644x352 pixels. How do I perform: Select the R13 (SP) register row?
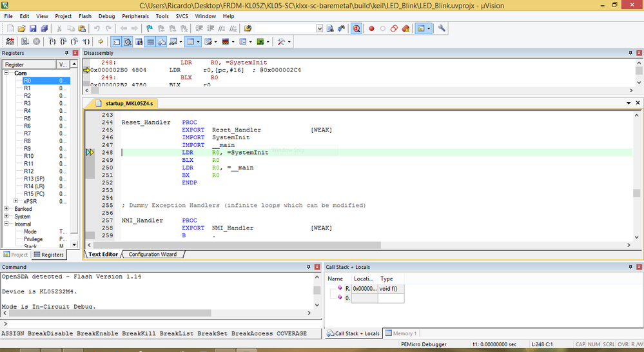pyautogui.click(x=34, y=179)
